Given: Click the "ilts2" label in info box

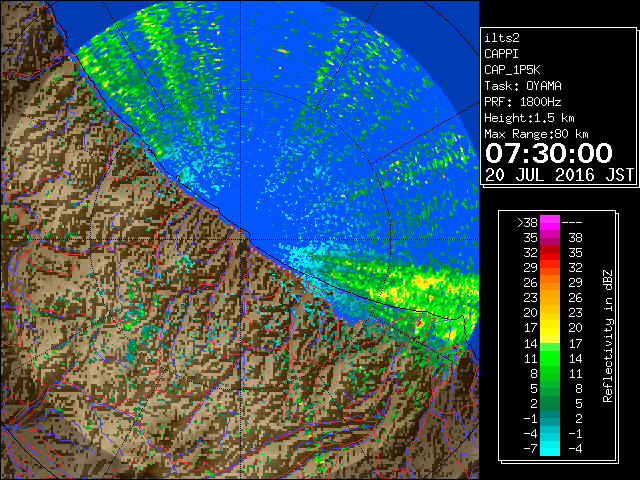Looking at the screenshot, I should [x=502, y=38].
